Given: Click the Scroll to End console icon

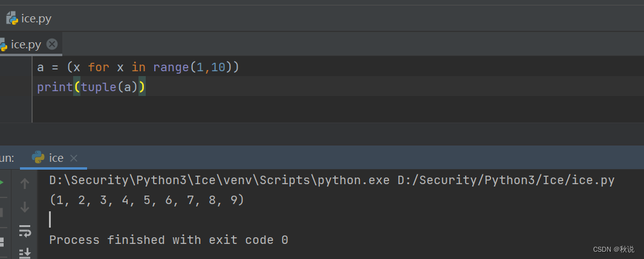Looking at the screenshot, I should point(25,253).
